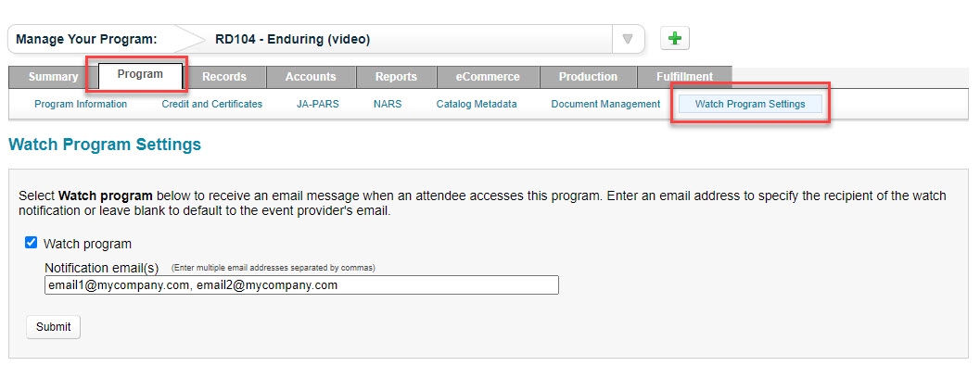
Task: Open the Accounts tab
Action: pos(311,77)
